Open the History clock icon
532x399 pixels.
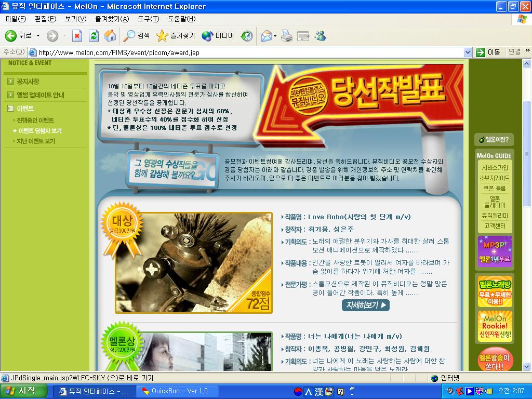click(247, 36)
